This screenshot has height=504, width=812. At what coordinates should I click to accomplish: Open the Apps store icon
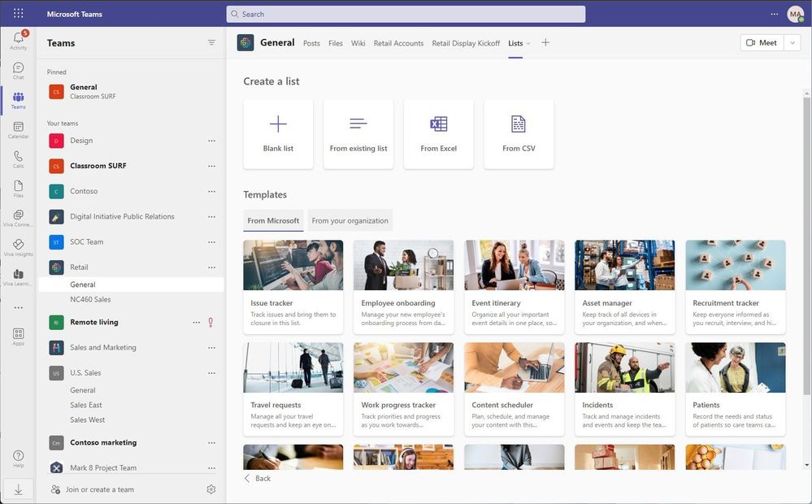pyautogui.click(x=18, y=337)
